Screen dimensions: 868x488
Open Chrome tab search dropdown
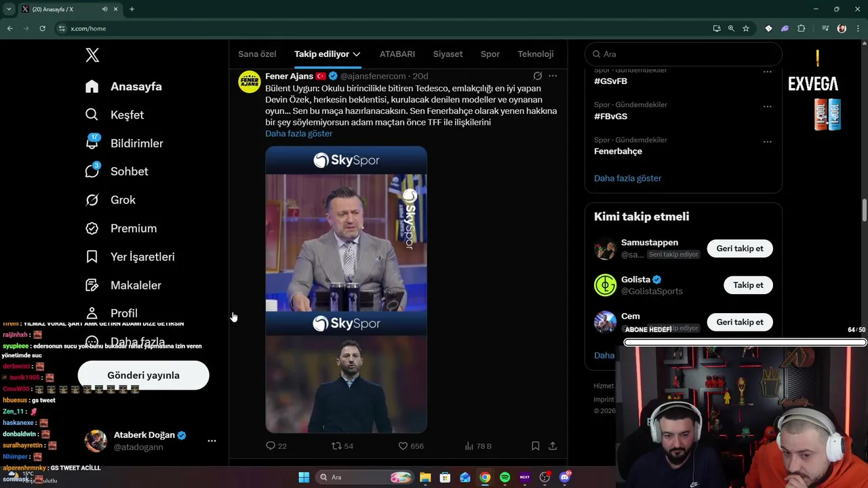coord(9,9)
